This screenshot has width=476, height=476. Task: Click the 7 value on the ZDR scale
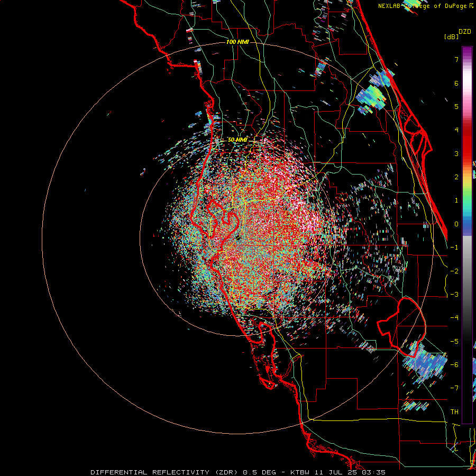(x=456, y=59)
